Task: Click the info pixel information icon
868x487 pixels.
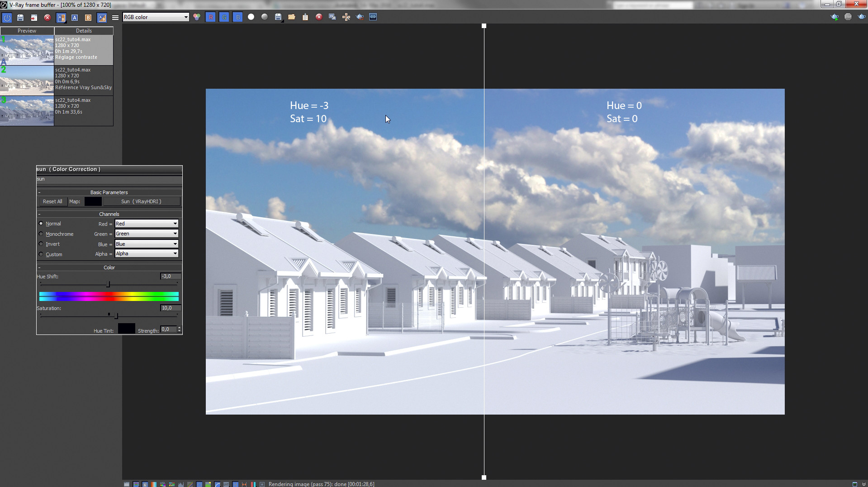Action: [x=145, y=484]
